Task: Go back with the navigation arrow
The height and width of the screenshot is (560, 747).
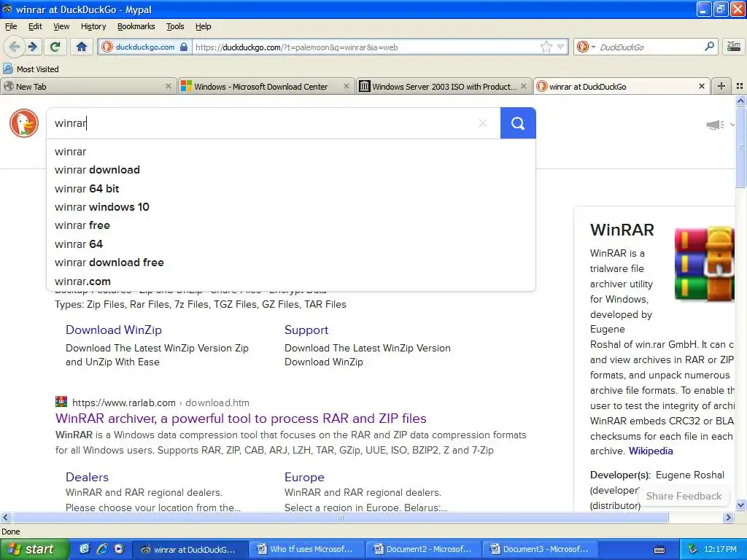Action: (x=15, y=47)
